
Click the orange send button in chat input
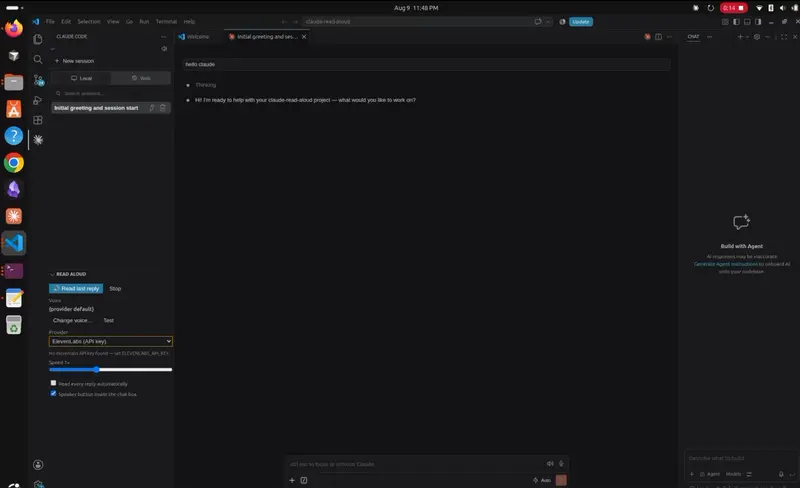tap(561, 480)
